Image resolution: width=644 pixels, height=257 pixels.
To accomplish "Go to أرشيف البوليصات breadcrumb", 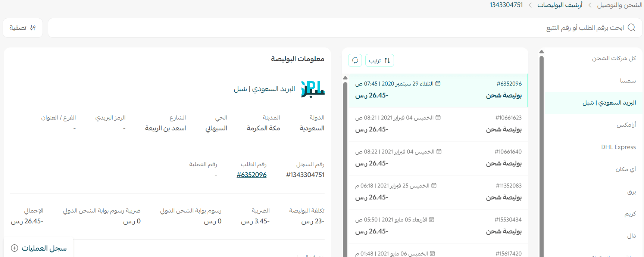I will 560,5.
